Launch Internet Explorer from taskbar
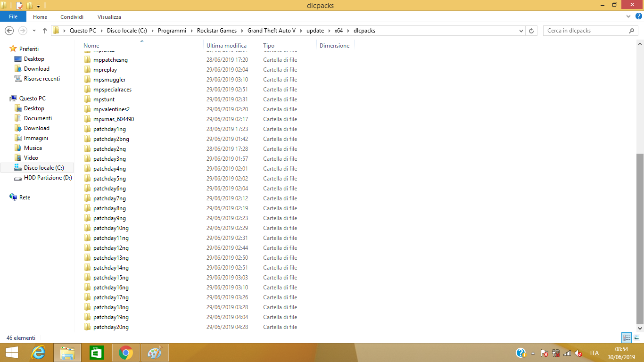The image size is (644, 362). point(38,353)
